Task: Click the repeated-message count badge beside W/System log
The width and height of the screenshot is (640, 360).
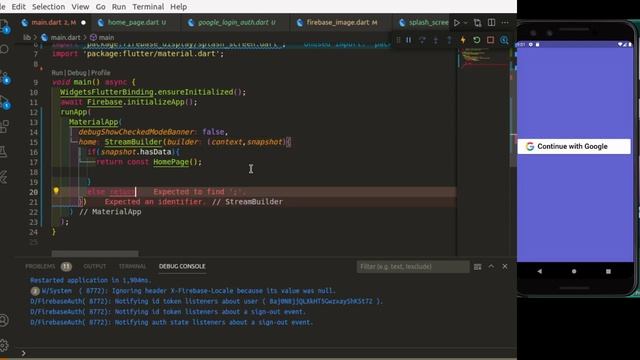Action: click(35, 291)
